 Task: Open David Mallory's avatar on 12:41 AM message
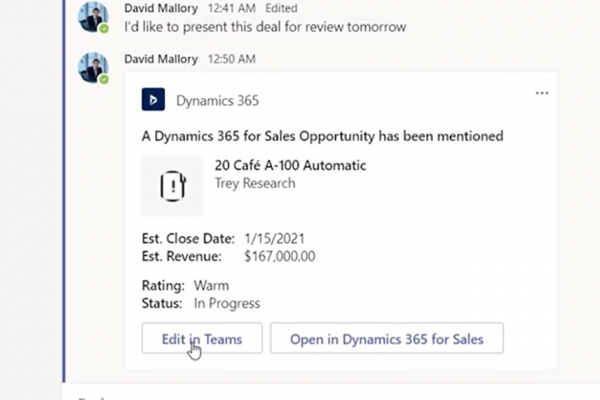[x=93, y=18]
